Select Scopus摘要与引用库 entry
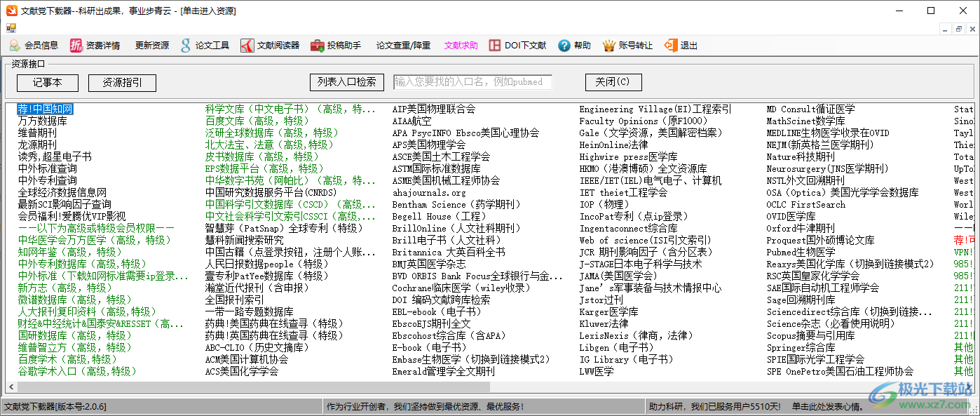980x416 pixels. point(811,336)
